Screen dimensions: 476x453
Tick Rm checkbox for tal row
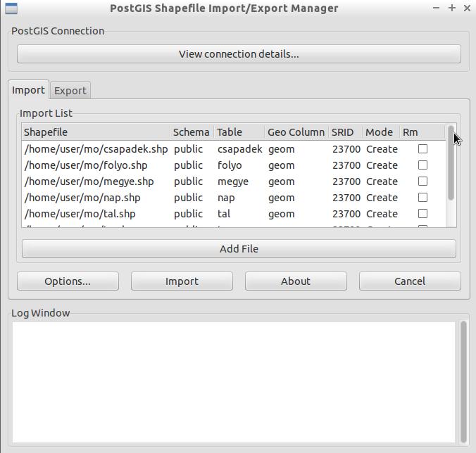click(x=422, y=213)
